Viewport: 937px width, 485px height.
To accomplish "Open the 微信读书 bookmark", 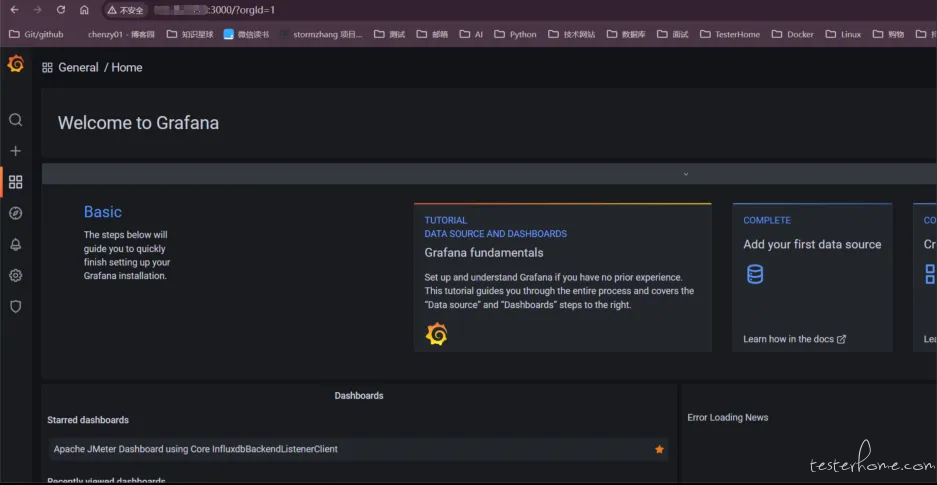I will pos(246,34).
